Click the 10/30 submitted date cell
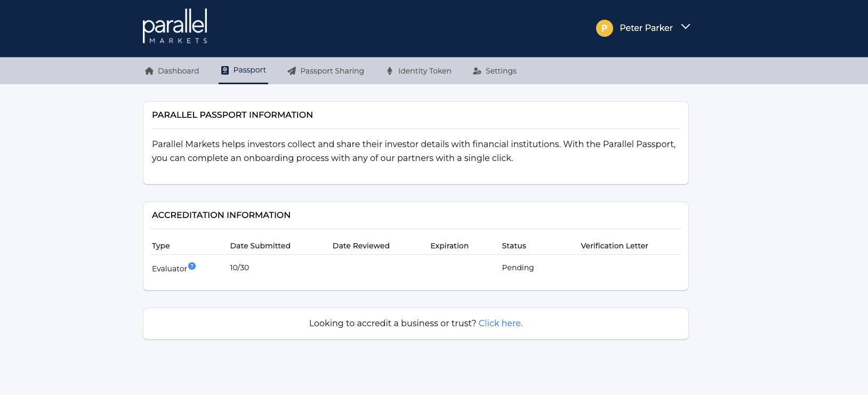Image resolution: width=868 pixels, height=395 pixels. tap(239, 268)
